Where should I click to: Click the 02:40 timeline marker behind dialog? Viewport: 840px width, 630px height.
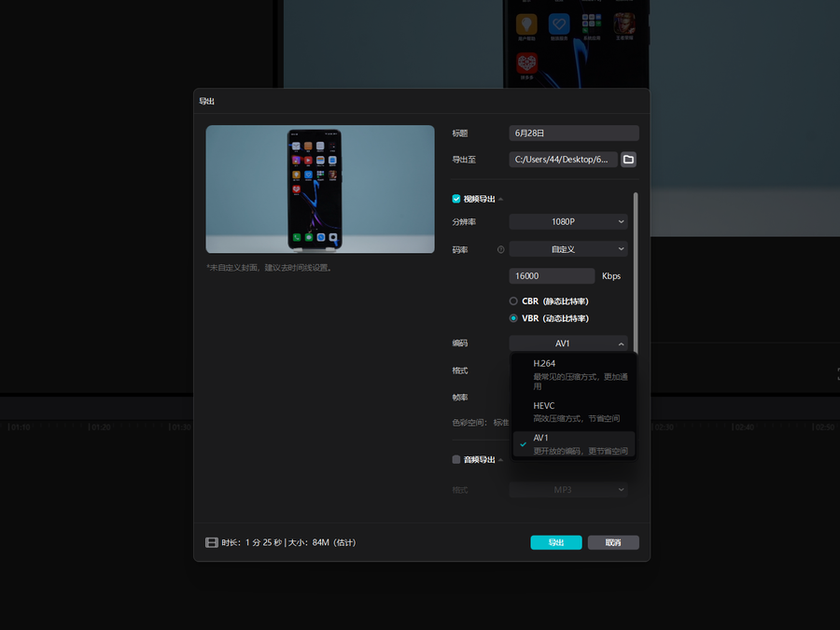point(743,427)
